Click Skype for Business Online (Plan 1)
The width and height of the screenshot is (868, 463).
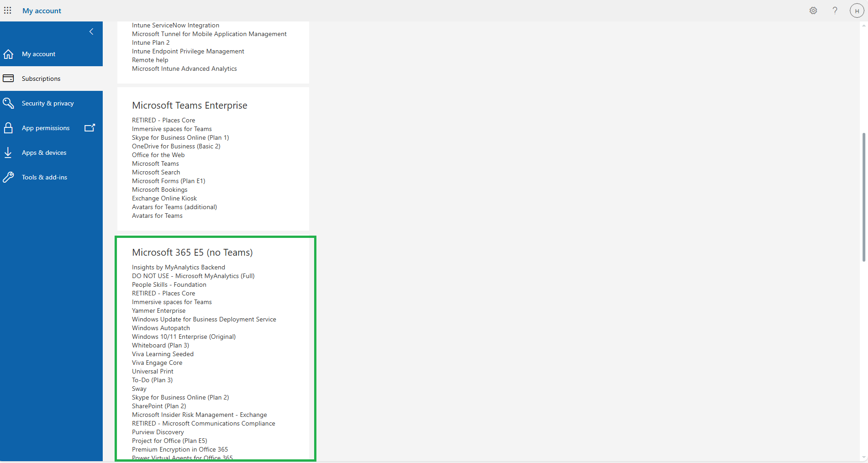tap(180, 137)
